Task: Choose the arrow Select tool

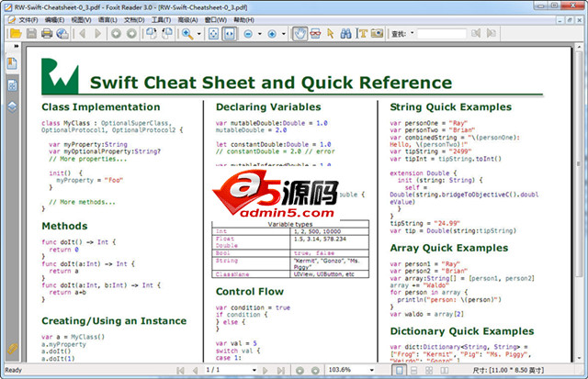Action: tap(331, 34)
